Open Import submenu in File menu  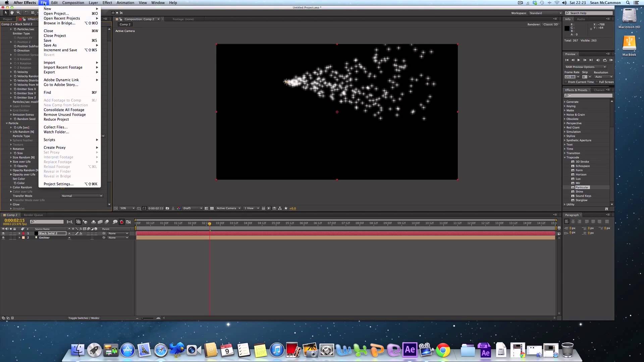(x=70, y=62)
